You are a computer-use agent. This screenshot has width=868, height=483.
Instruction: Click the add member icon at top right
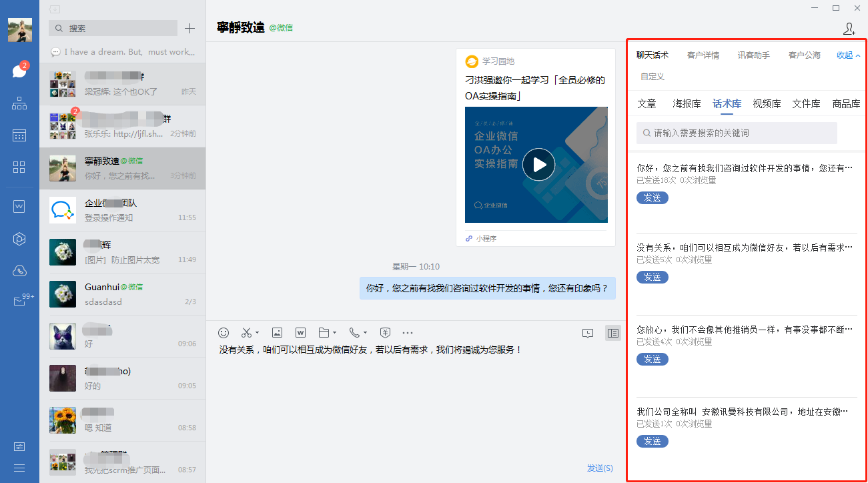coord(849,29)
